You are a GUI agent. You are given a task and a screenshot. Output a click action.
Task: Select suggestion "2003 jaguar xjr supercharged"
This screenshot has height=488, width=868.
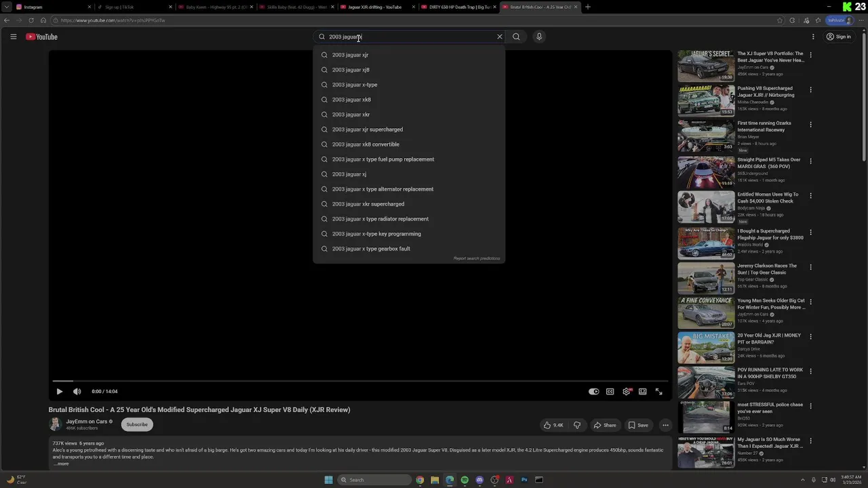(x=409, y=129)
